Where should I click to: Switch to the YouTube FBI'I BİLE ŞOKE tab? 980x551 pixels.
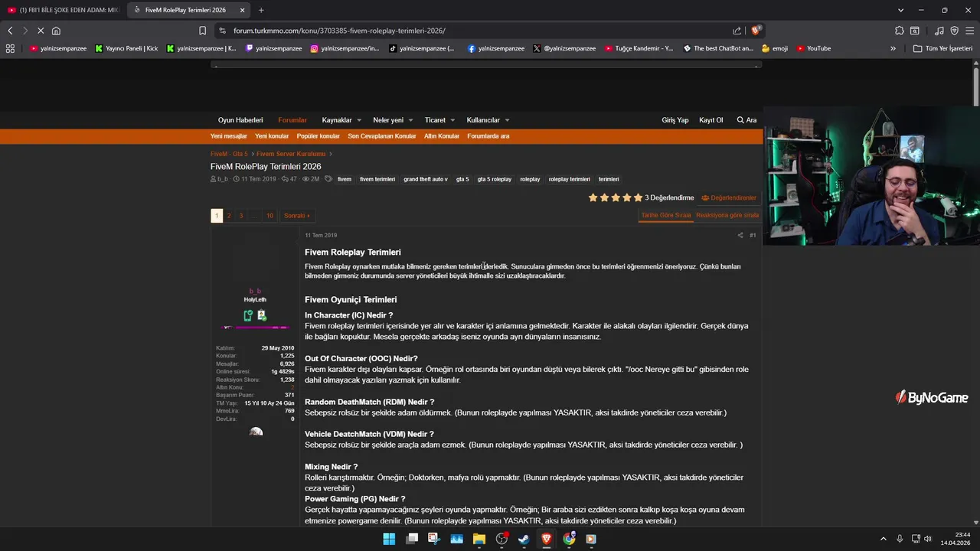tap(63, 10)
